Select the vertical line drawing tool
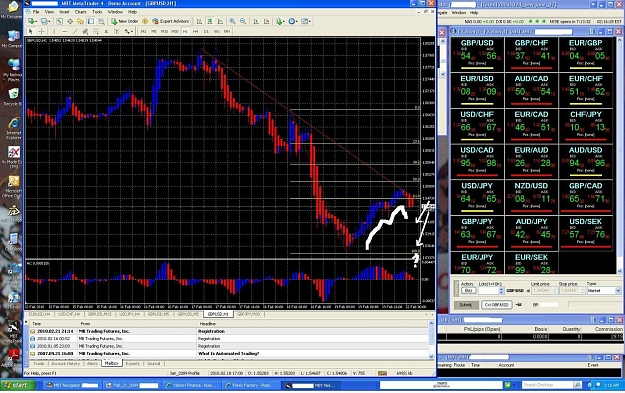Viewport: 625px width, 393px height. 54,31
